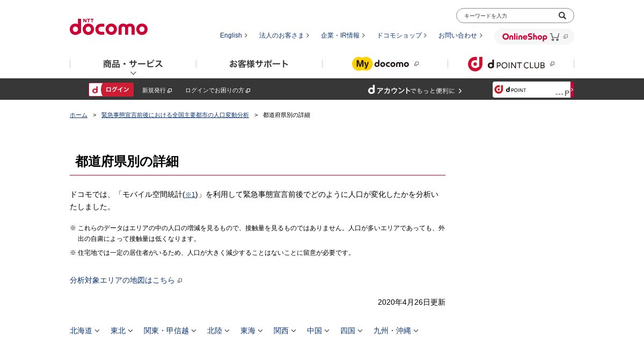Open the OnlineShop button

click(x=534, y=36)
